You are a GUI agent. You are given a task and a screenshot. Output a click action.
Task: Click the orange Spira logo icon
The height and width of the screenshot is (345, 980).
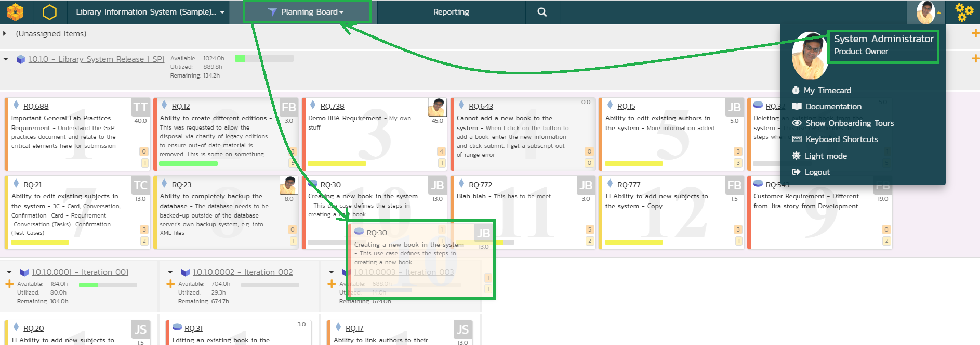click(16, 12)
